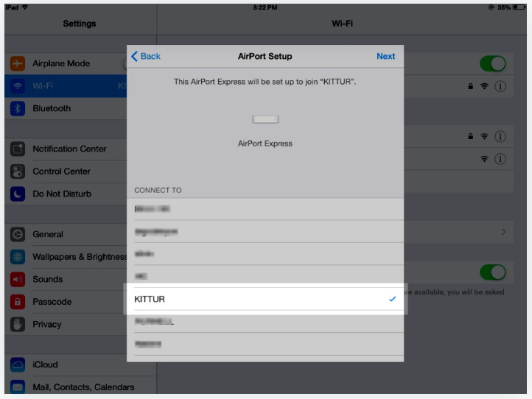
Task: Select iCloud label in Settings
Action: [x=45, y=364]
